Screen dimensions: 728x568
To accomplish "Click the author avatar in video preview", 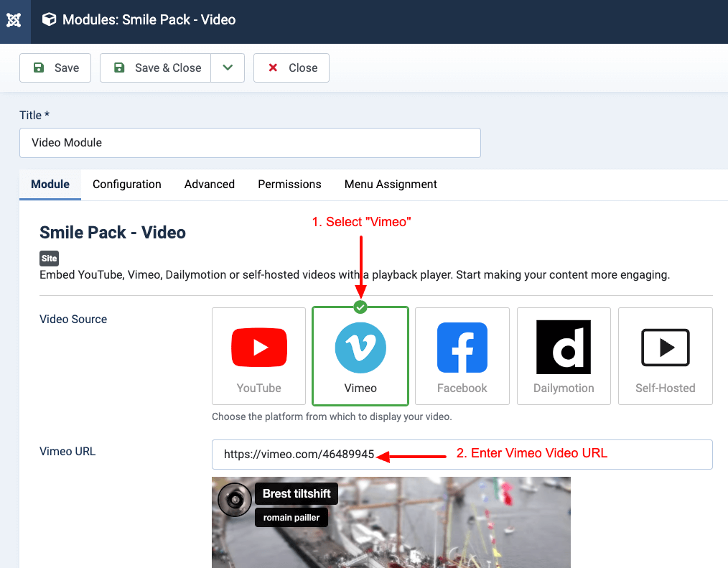I will coord(235,500).
